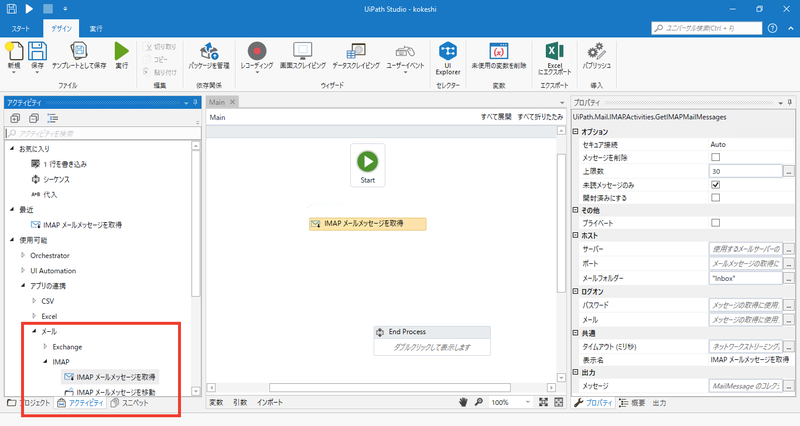Screen dimensions: 800x426
Task: Click collapse all icon in Activities panel
Action: tap(34, 118)
